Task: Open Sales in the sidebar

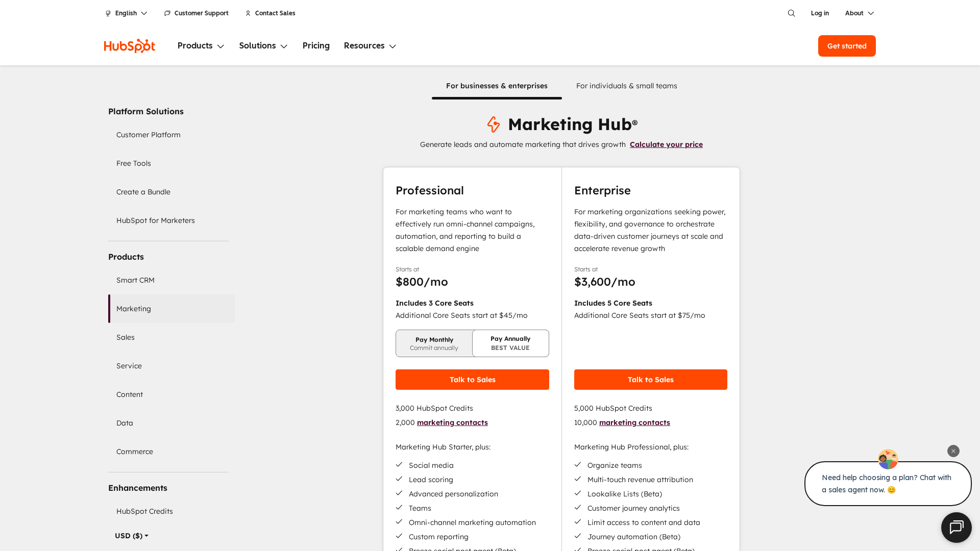Action: point(126,337)
